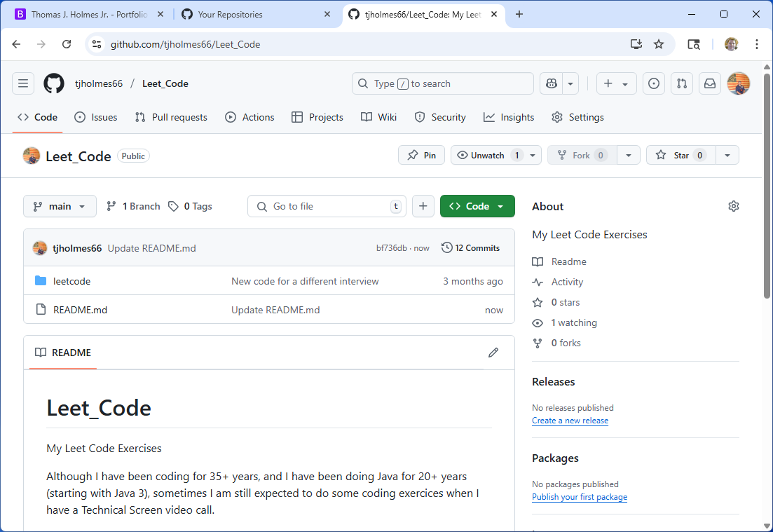Open the Add file plus button
Image resolution: width=773 pixels, height=532 pixels.
tap(423, 206)
